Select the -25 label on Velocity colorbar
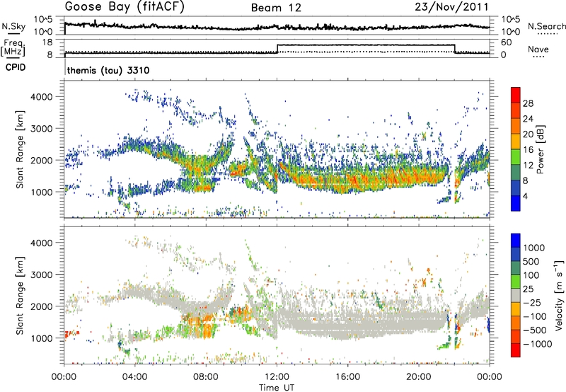Viewport: 566px width, 392px height. coord(532,302)
